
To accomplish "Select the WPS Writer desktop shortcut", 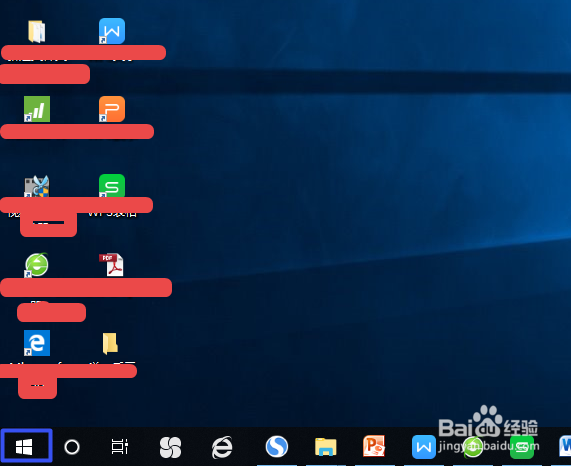I will click(x=112, y=31).
